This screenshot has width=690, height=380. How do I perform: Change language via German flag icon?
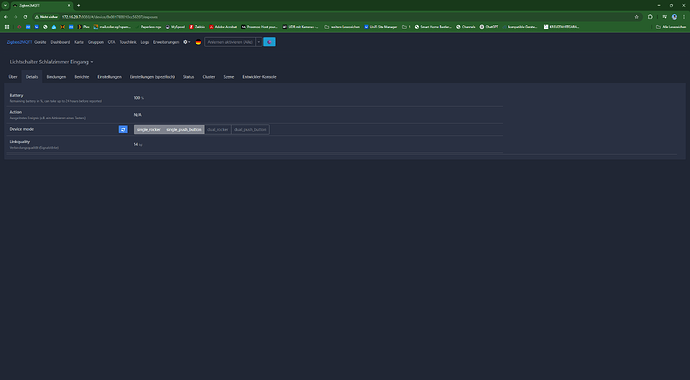tap(198, 42)
